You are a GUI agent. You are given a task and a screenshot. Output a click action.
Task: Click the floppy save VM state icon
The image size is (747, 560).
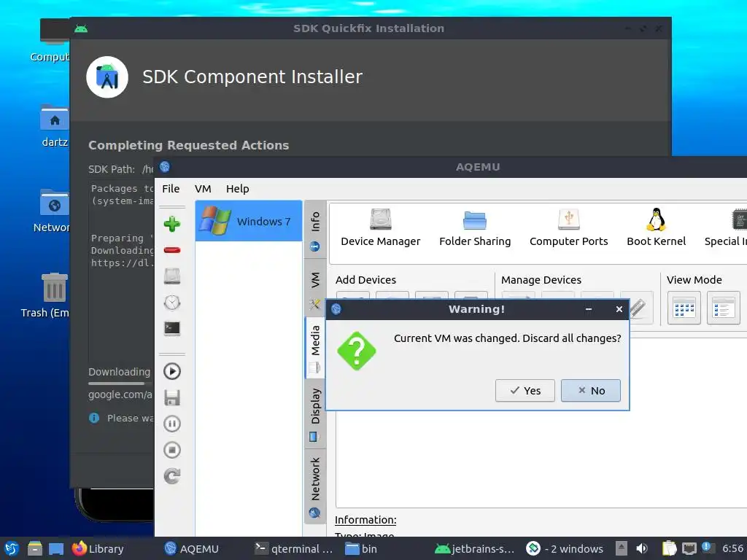pyautogui.click(x=172, y=397)
